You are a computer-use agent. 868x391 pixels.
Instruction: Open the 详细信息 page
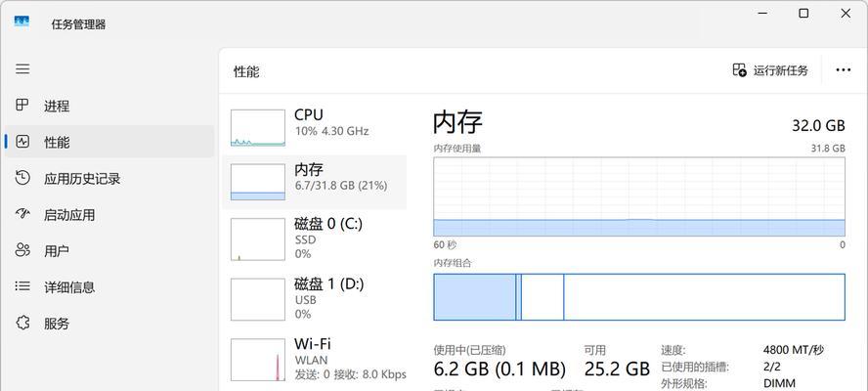[x=109, y=286]
